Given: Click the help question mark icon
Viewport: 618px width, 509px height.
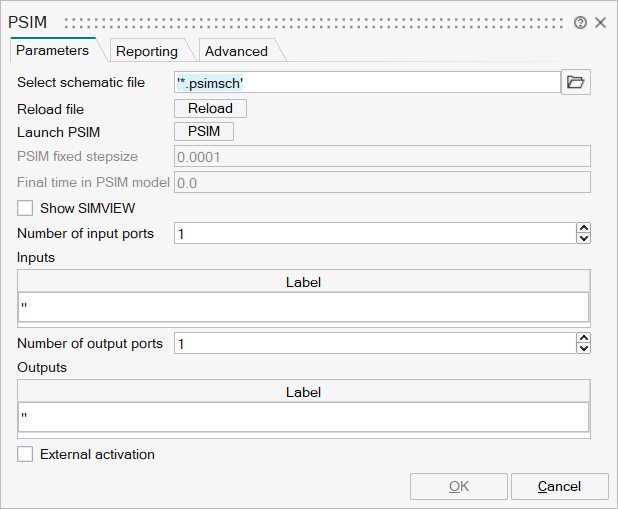Looking at the screenshot, I should 580,22.
